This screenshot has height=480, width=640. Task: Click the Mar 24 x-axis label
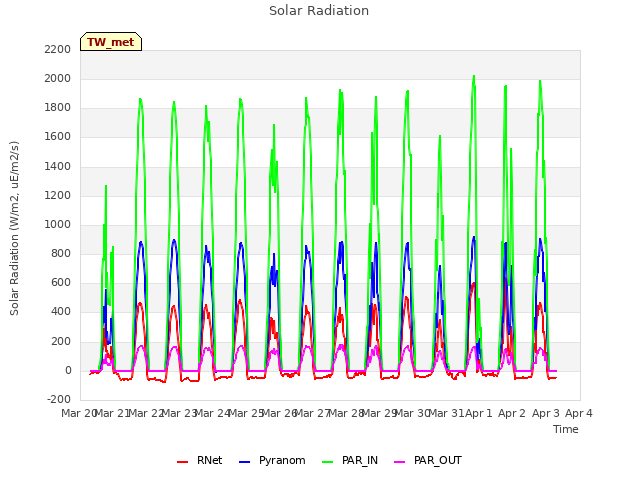[x=212, y=413]
